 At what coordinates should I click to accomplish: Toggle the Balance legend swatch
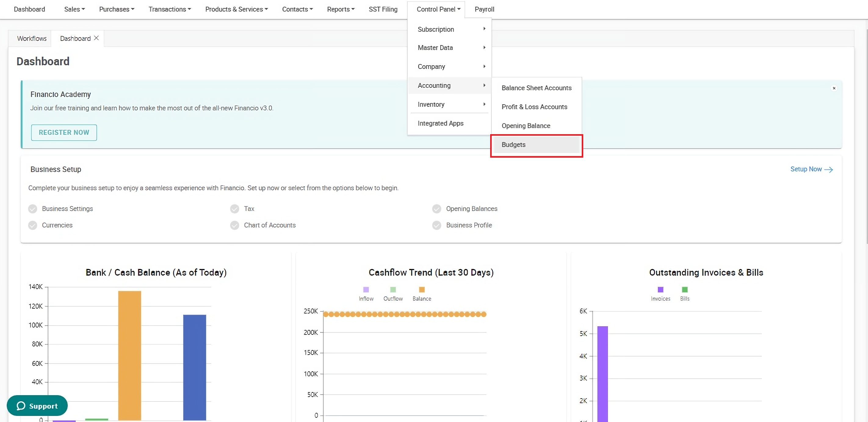click(421, 289)
